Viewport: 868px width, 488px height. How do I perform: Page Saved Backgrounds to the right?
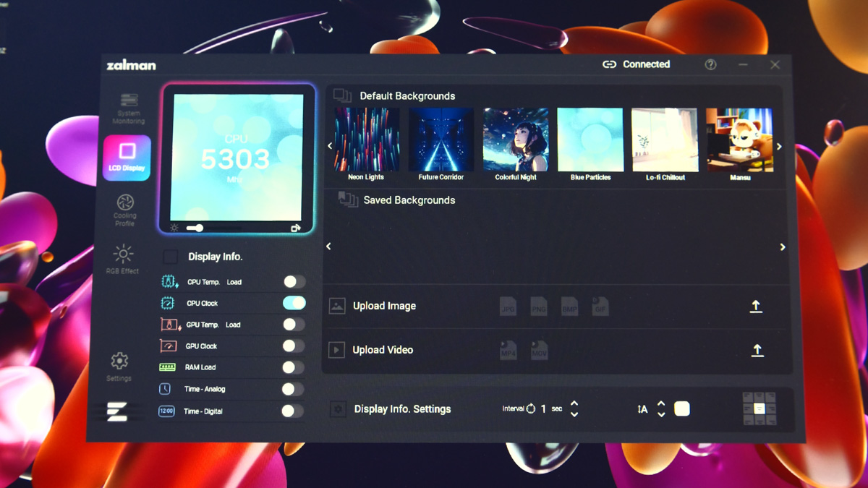coord(783,247)
